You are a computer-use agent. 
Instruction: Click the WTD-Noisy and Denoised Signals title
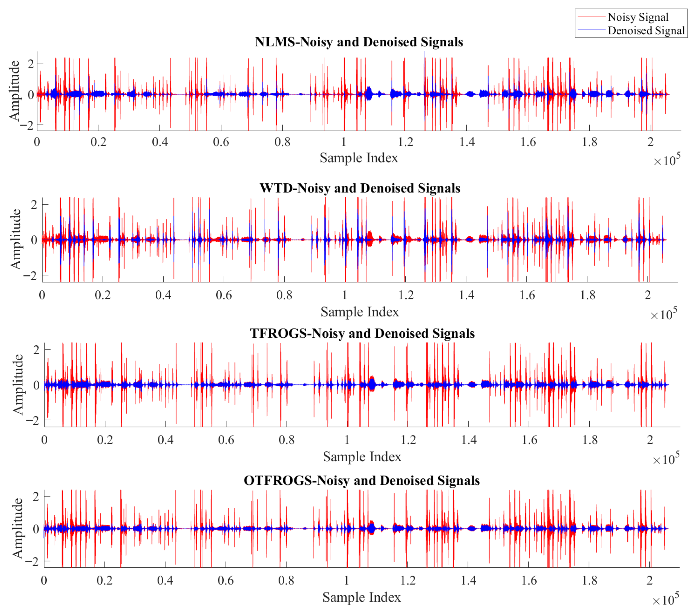tap(360, 188)
